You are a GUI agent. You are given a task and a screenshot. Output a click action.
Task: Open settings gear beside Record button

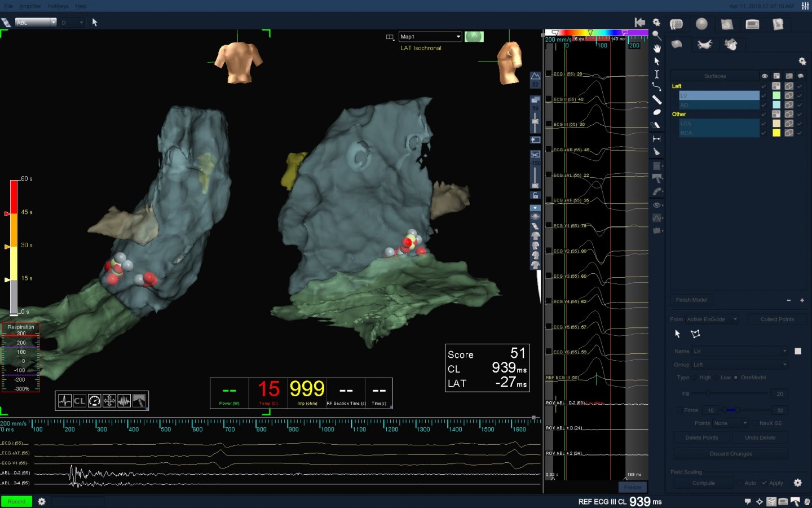[42, 501]
